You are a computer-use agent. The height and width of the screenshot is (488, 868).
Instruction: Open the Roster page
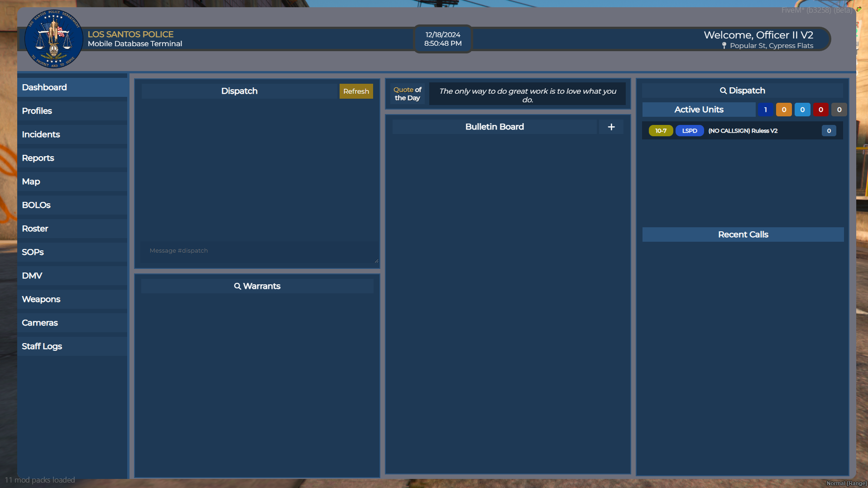[72, 229]
